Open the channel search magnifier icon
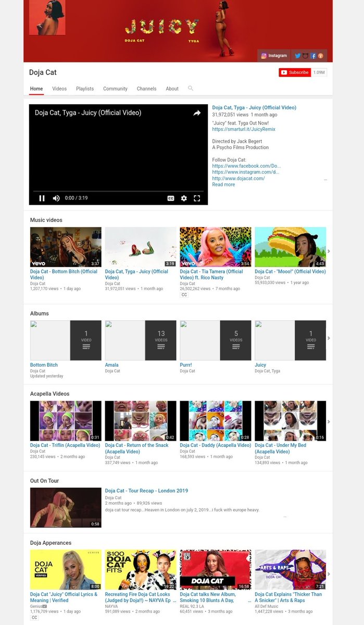 [x=191, y=89]
